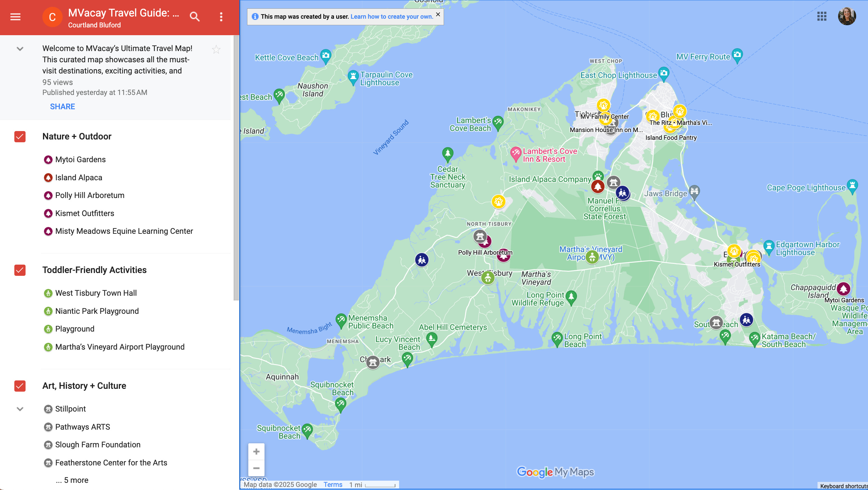Open the hamburger menu in red header
Screen dimensions: 868x490
(x=16, y=16)
